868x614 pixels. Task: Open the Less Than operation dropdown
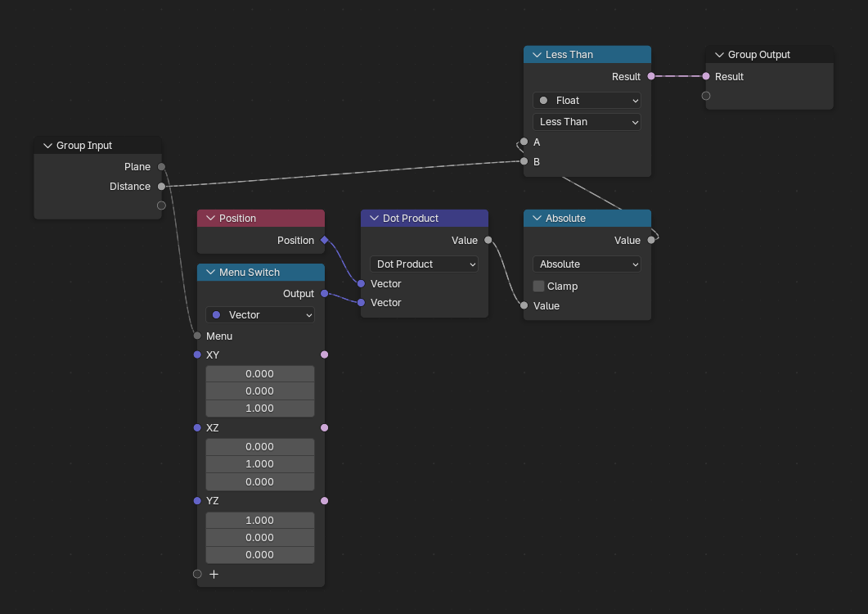587,122
